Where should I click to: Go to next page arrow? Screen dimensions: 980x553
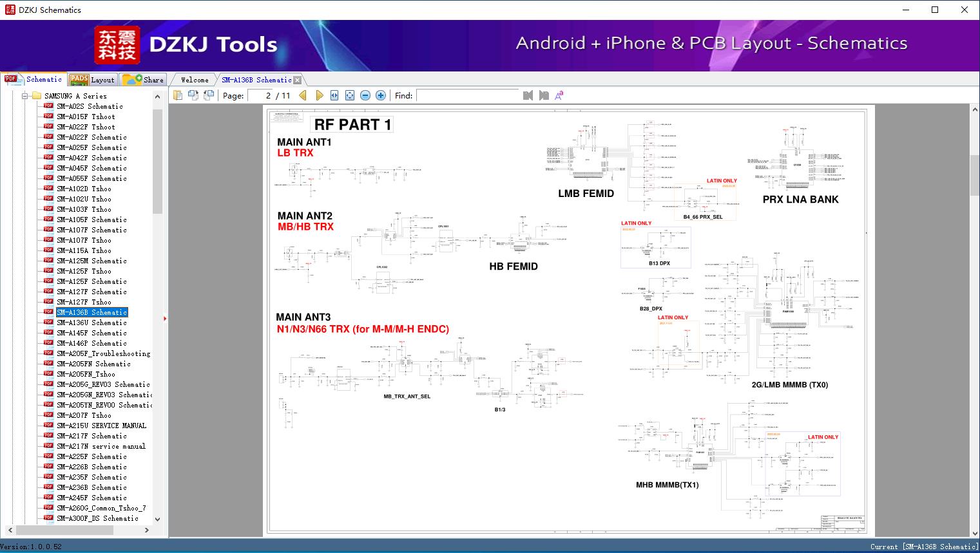pos(320,95)
